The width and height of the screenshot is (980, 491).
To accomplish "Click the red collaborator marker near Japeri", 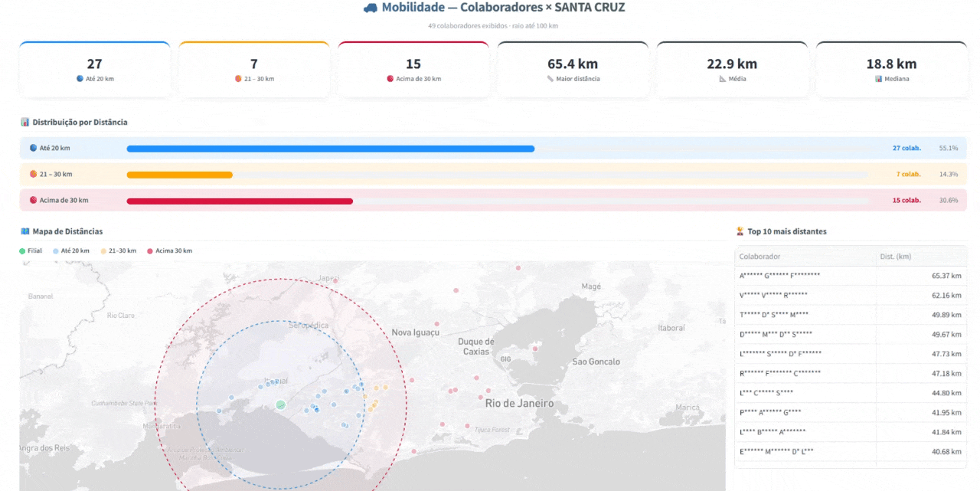I will [x=335, y=280].
